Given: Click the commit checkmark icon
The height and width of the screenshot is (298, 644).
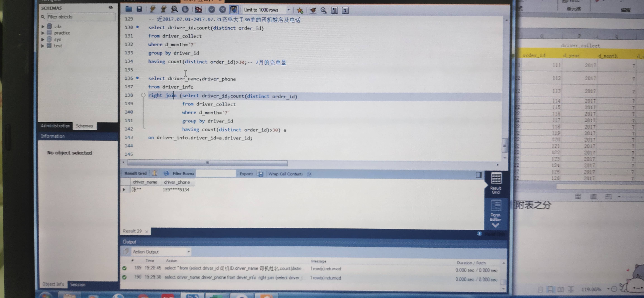Looking at the screenshot, I should click(x=212, y=10).
